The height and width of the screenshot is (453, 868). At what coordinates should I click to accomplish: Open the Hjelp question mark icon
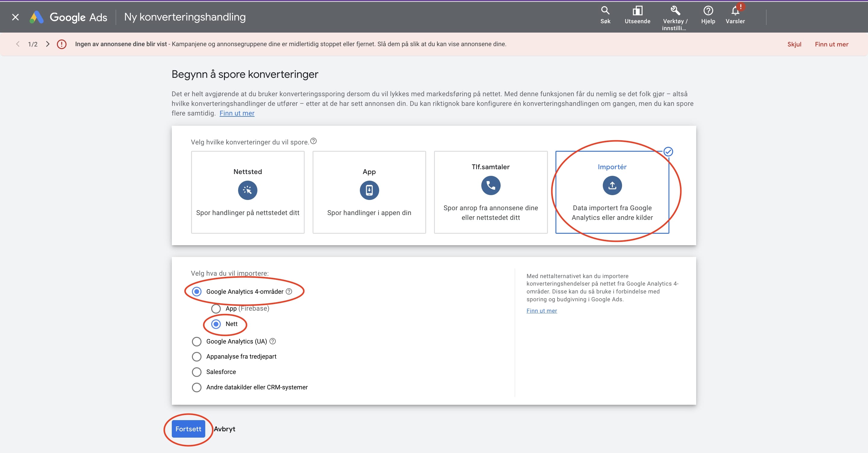pyautogui.click(x=708, y=11)
